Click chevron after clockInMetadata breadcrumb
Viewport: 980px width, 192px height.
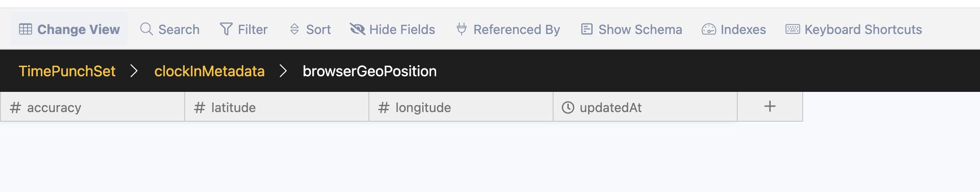[283, 71]
